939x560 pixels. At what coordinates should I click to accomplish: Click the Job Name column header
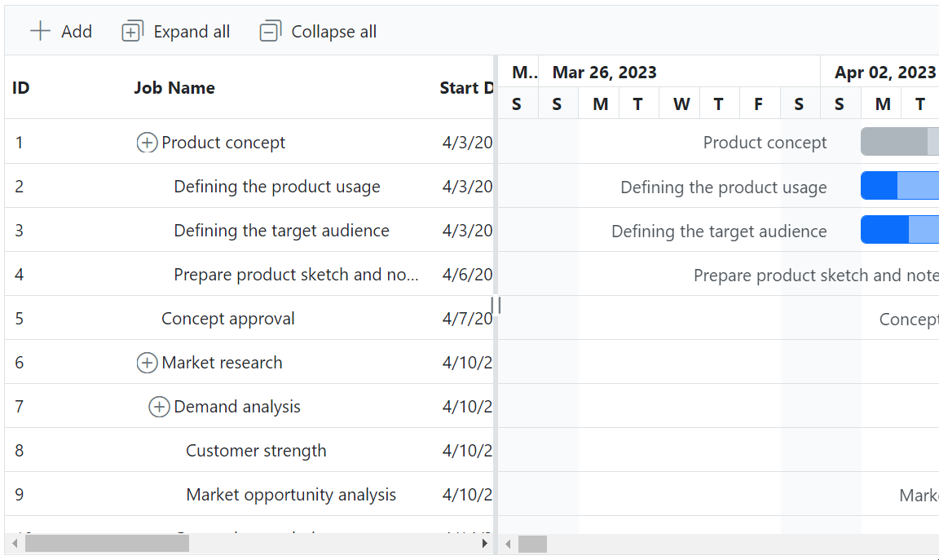[174, 88]
